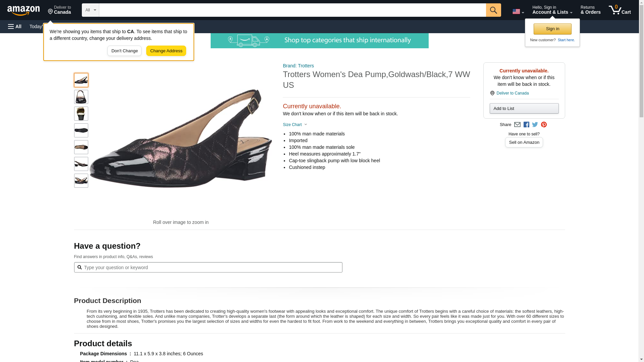Viewport: 644px width, 362px height.
Task: Expand the All departments search dropdown
Action: tap(91, 10)
